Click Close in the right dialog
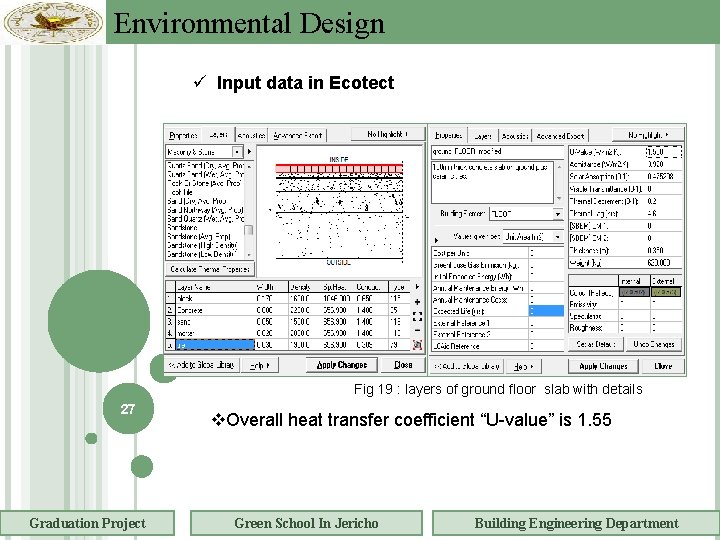The height and width of the screenshot is (540, 720). [663, 366]
